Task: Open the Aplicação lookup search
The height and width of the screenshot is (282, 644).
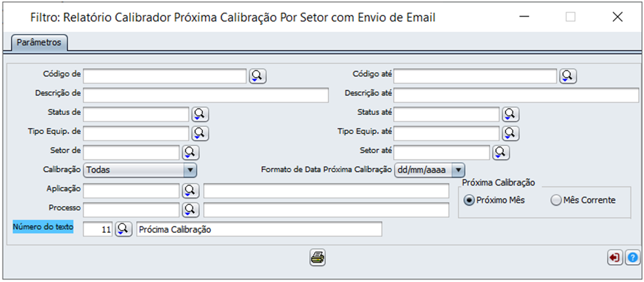Action: (190, 190)
